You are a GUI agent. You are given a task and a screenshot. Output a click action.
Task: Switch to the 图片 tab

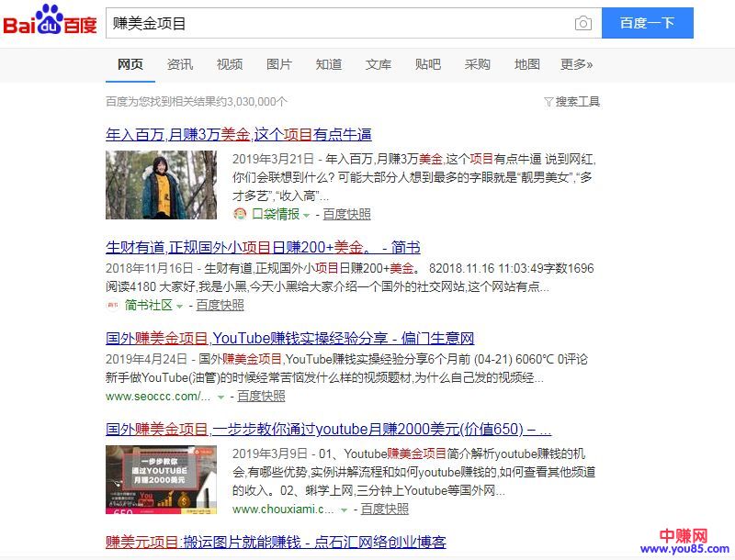click(x=279, y=64)
